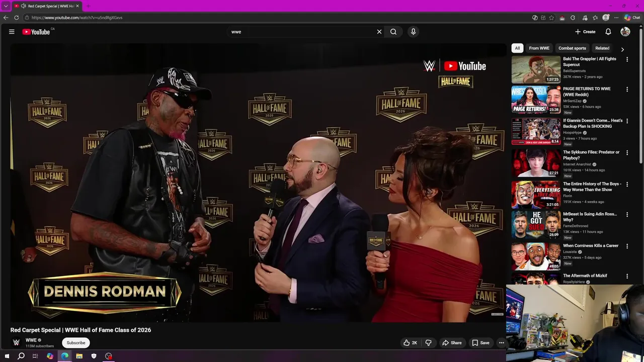Open the Baki The Grappler video thumbnail
Screen dimensions: 644x362
pos(536,69)
